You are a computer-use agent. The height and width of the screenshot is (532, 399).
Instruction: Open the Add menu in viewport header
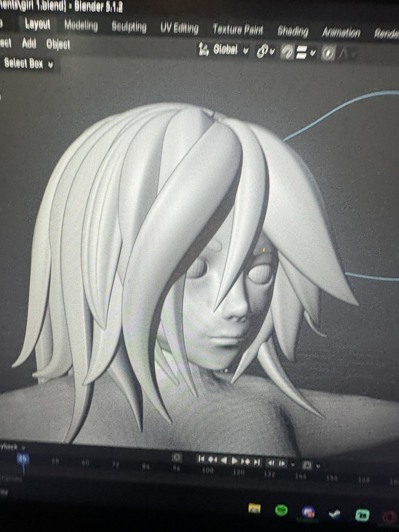point(29,43)
